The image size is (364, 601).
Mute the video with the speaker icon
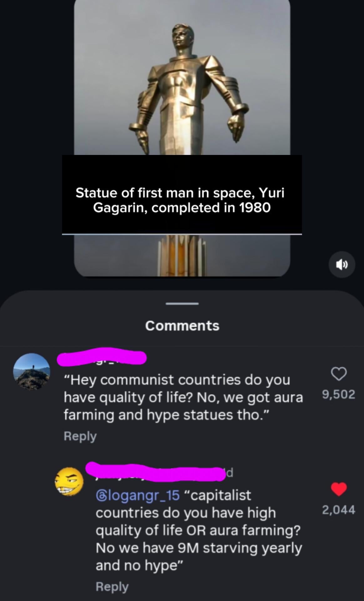pos(342,265)
